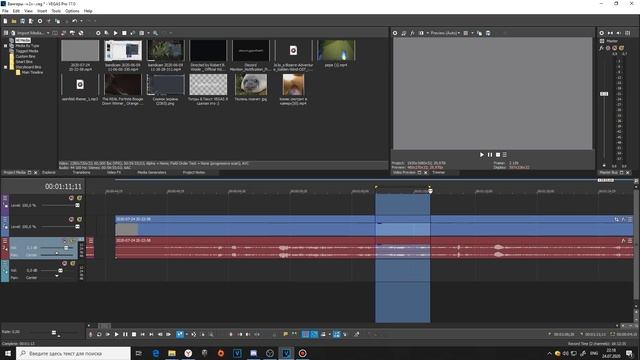Image resolution: width=640 pixels, height=360 pixels.
Task: Mute the last audio track
Action: [x=65, y=264]
